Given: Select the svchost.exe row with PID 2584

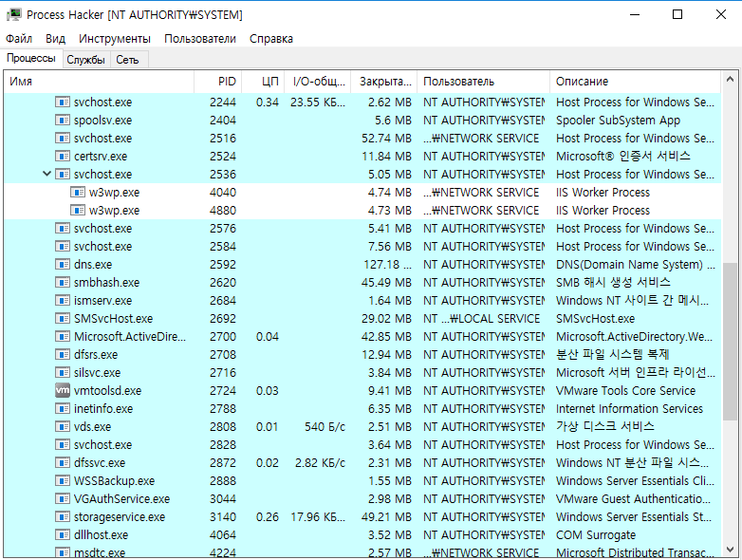Looking at the screenshot, I should click(362, 247).
